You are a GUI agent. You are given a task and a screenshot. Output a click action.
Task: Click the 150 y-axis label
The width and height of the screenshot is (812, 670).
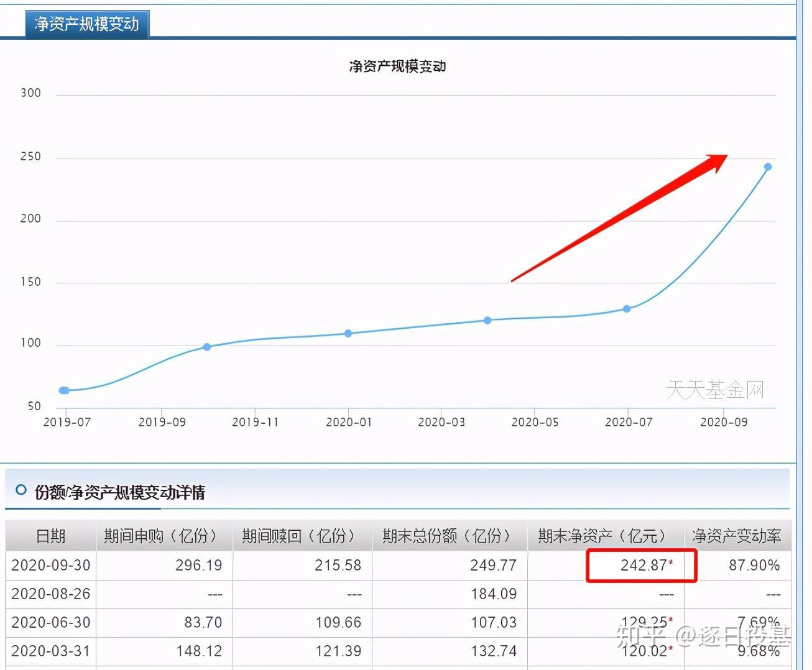pos(30,282)
